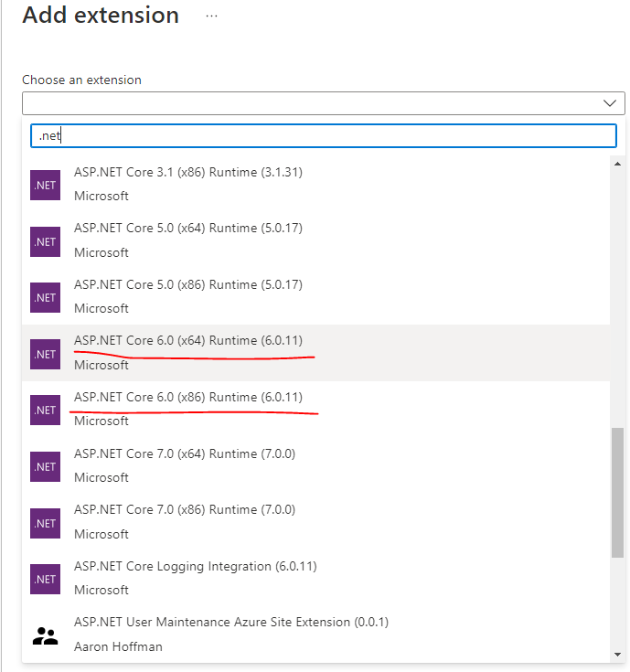This screenshot has width=630, height=672.
Task: Click .NET icon of ASP.NET Core Logging Integration
Action: click(45, 579)
